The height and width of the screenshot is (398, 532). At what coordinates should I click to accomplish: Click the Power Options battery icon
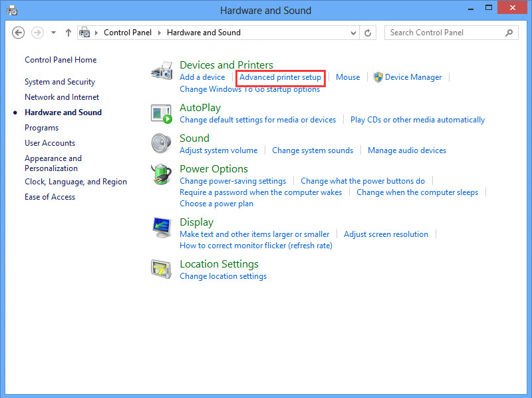(162, 174)
